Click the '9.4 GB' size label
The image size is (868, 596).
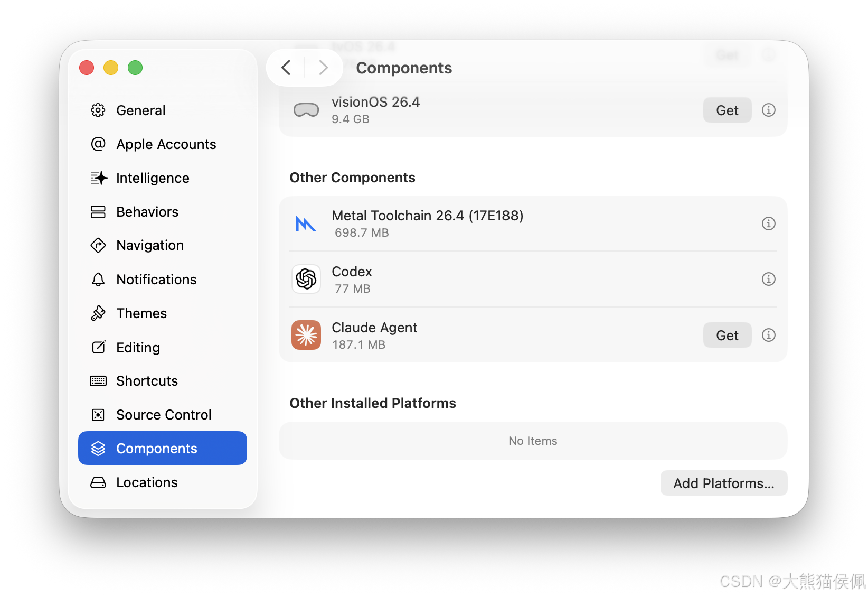(x=351, y=119)
